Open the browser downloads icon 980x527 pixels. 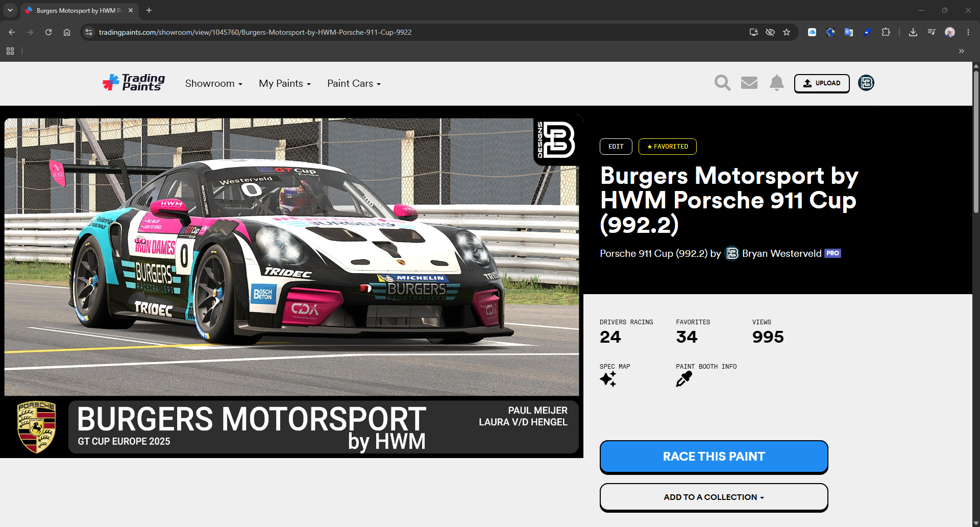[x=913, y=32]
